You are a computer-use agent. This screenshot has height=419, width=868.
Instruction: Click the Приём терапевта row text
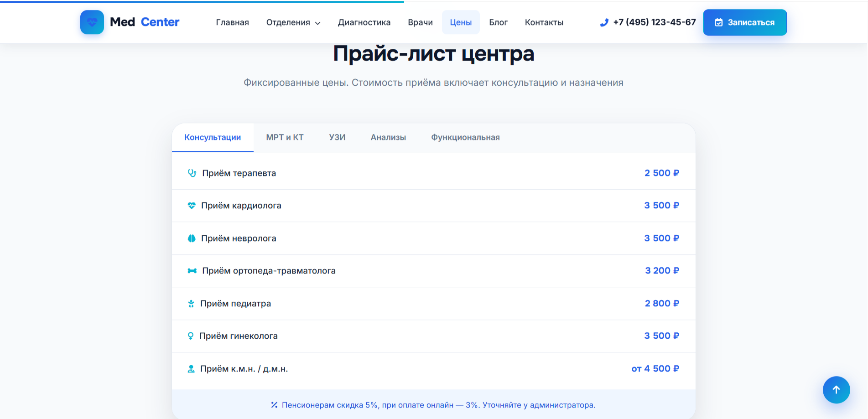tap(239, 173)
